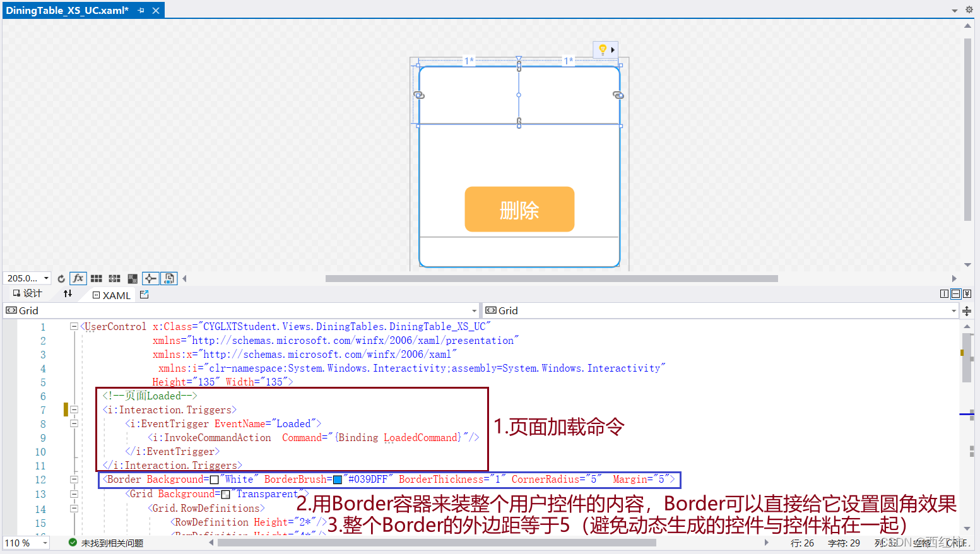Toggle disable project code icon

[168, 278]
